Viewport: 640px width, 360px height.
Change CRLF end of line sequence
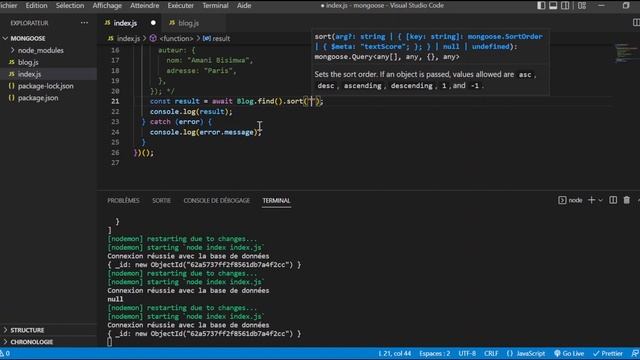pyautogui.click(x=491, y=353)
